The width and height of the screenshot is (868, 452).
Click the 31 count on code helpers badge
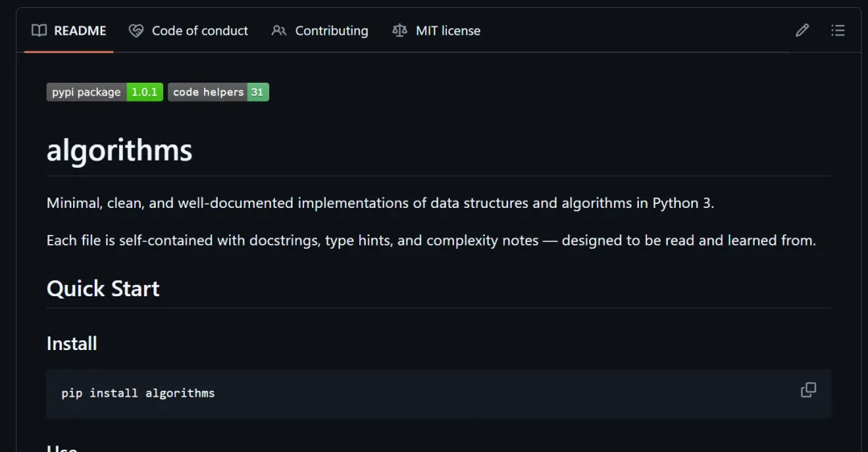[x=257, y=92]
